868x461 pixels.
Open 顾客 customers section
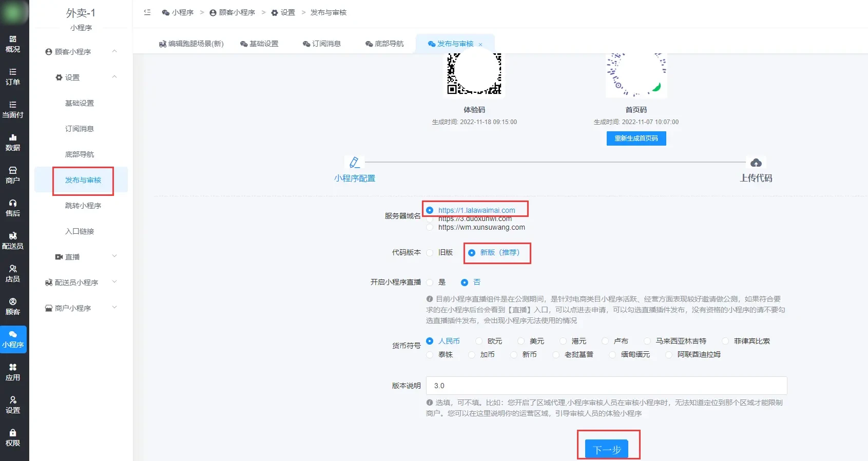(x=13, y=307)
